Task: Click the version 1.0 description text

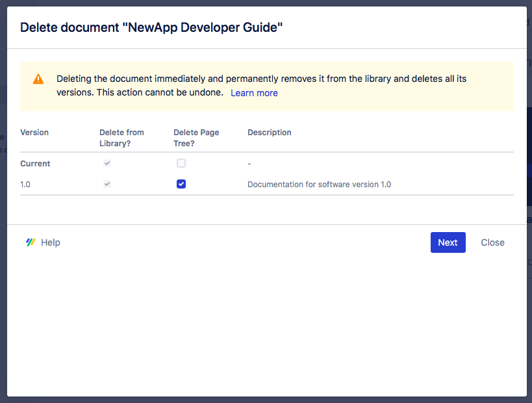Action: click(x=319, y=185)
